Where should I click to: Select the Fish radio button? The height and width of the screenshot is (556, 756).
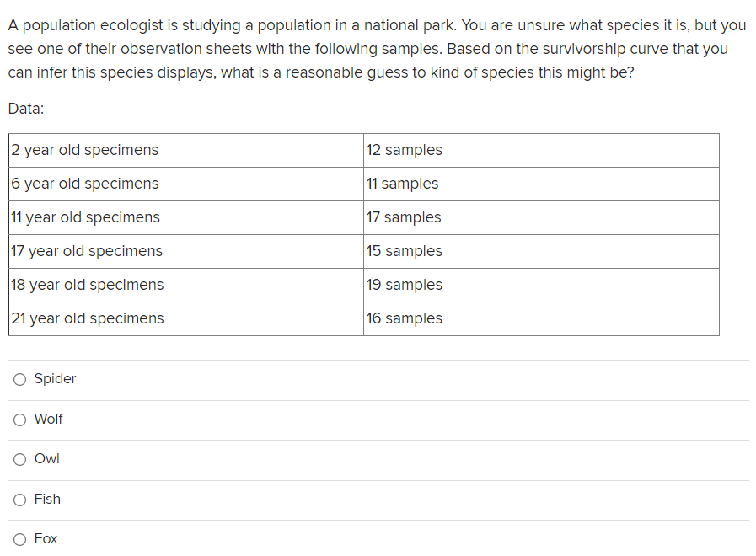pos(19,500)
